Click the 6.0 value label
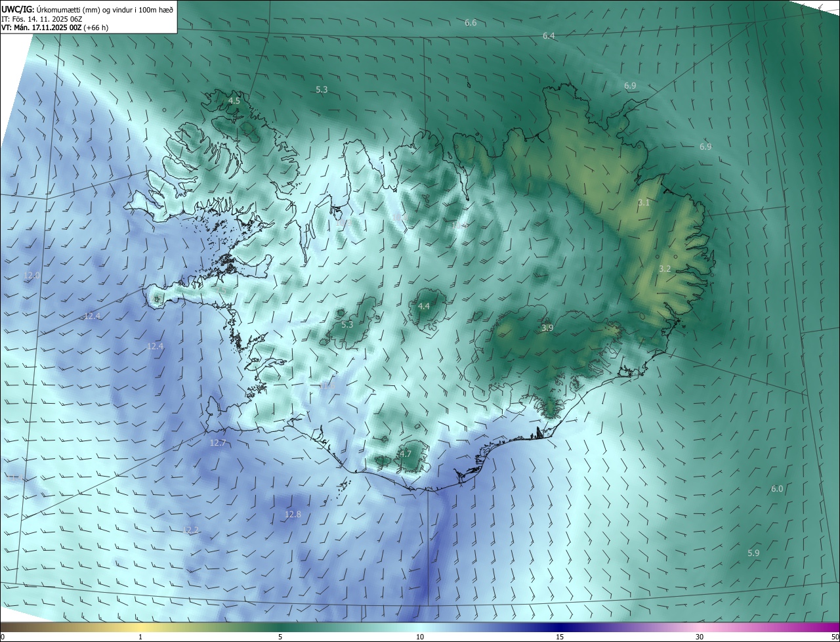This screenshot has width=840, height=642. coord(777,489)
